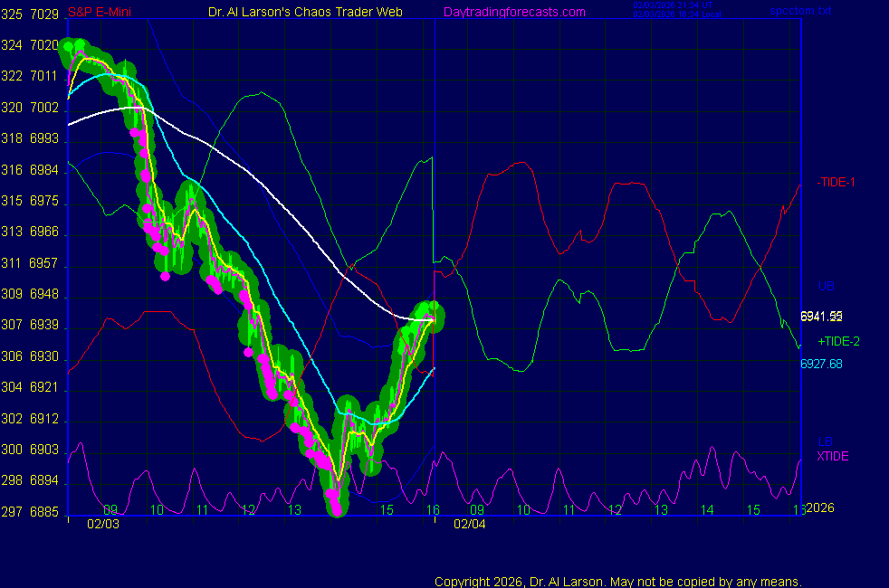Click the blue UB upper band label

pyautogui.click(x=826, y=286)
